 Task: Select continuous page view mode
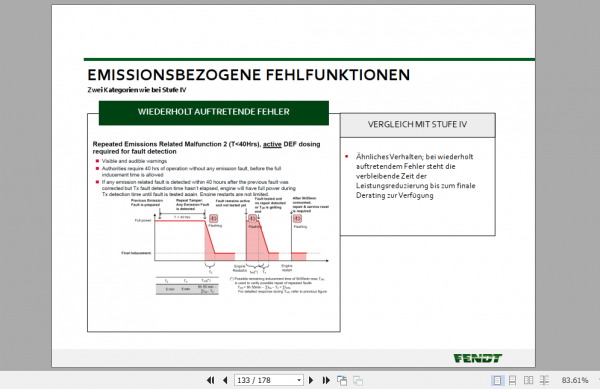[x=512, y=380]
